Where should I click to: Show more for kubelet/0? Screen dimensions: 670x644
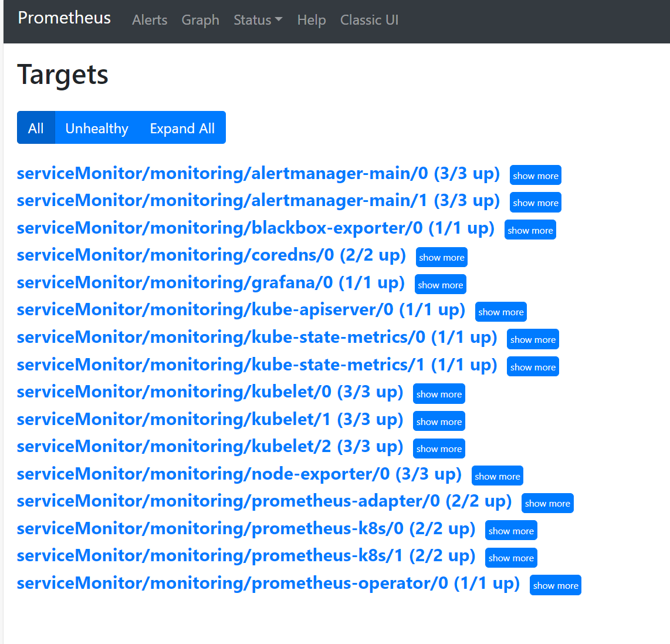(439, 394)
